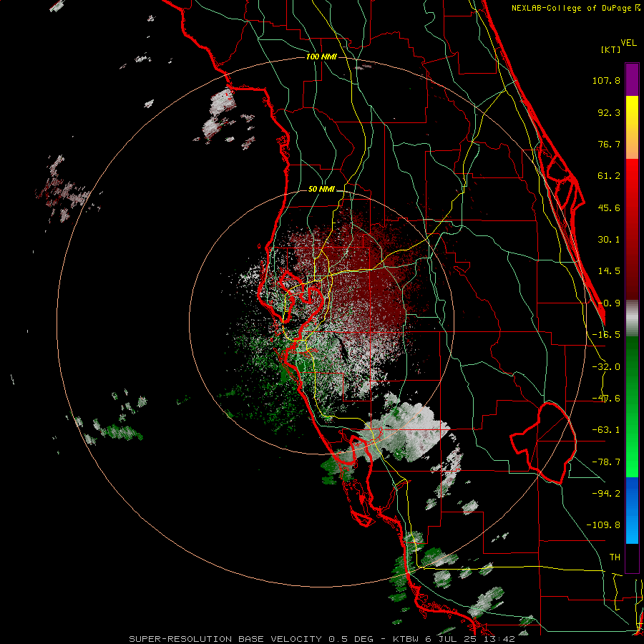Viewport: 644px width, 644px height.
Task: Click the 100 NMI range ring label
Action: 321,57
